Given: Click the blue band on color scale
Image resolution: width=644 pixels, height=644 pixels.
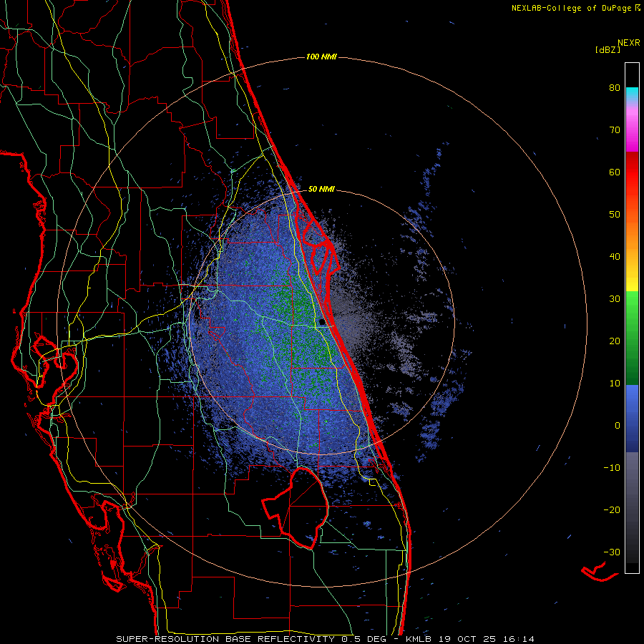Looking at the screenshot, I should coord(632,419).
